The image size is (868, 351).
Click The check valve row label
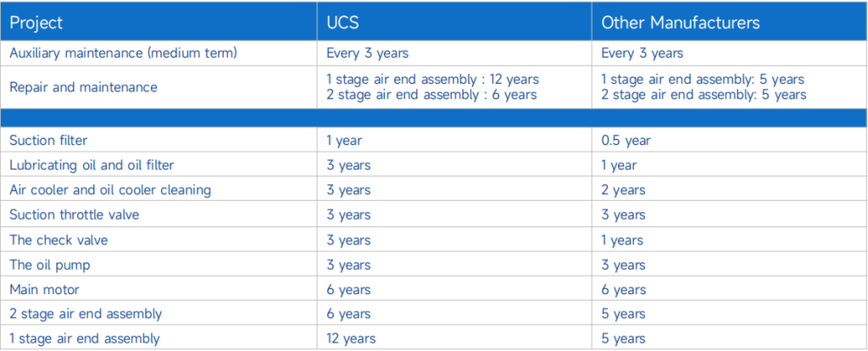click(x=58, y=240)
